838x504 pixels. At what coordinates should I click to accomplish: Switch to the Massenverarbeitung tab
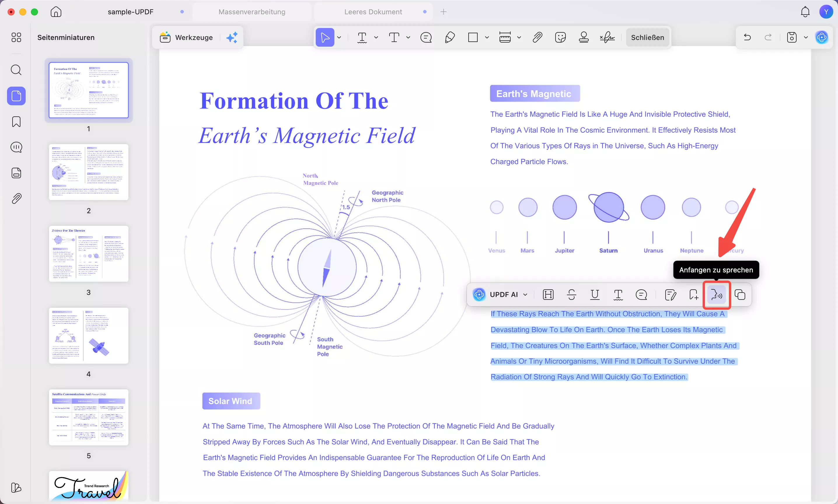252,12
